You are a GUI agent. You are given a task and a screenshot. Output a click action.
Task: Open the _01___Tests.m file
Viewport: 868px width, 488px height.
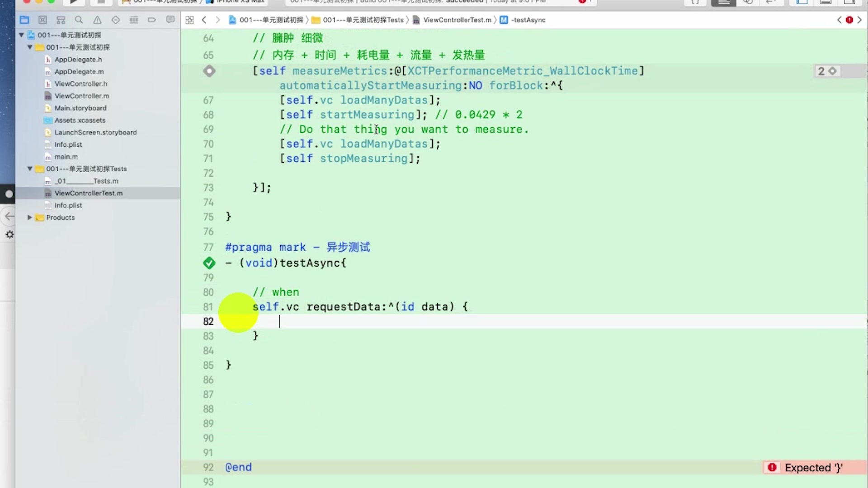coord(86,181)
